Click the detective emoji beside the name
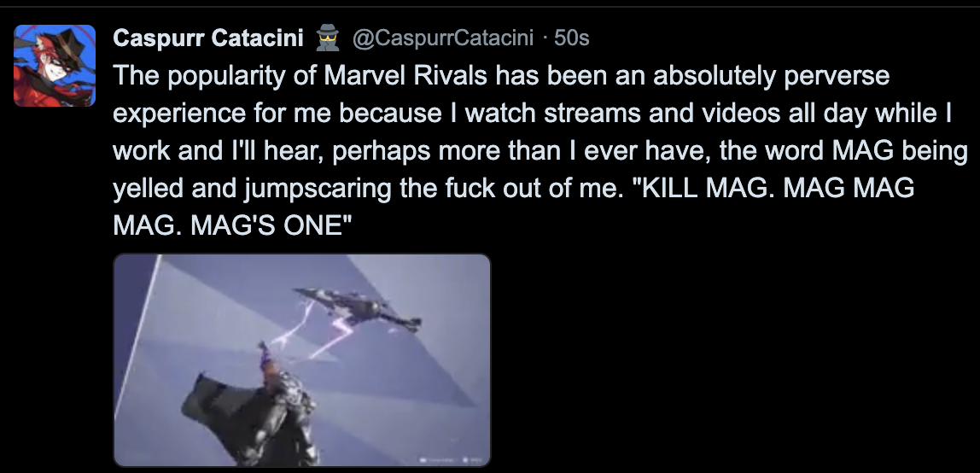Screen dimensions: 980x473 tap(329, 38)
